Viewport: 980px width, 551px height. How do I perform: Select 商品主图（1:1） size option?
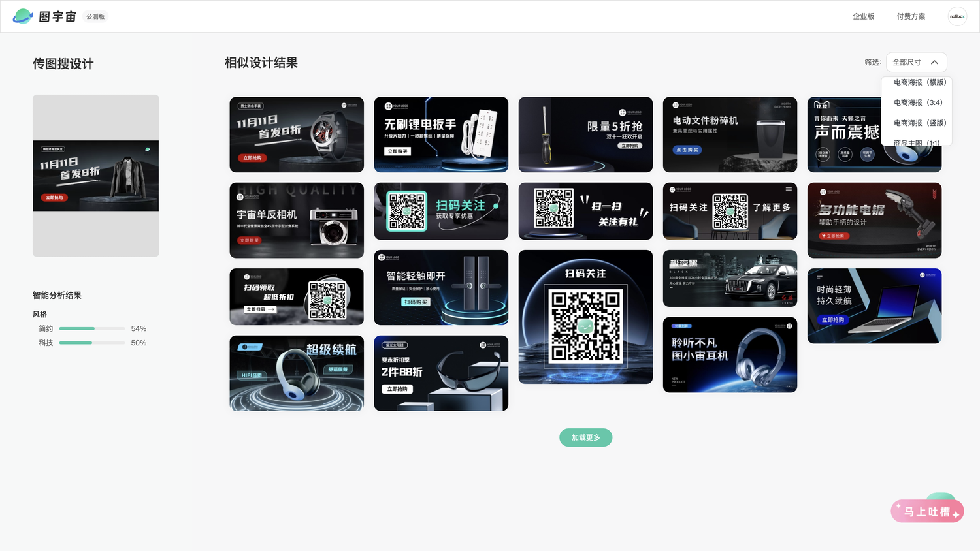pyautogui.click(x=917, y=142)
